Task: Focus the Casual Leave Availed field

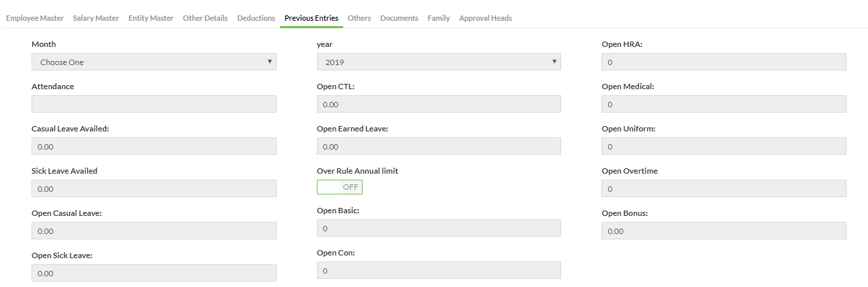Action: [x=154, y=146]
